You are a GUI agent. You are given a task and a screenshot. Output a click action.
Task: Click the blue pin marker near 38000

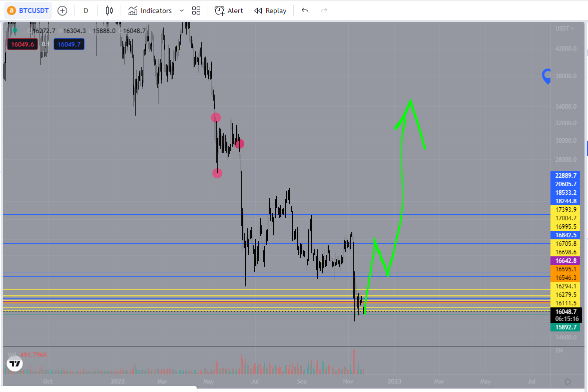click(x=547, y=76)
